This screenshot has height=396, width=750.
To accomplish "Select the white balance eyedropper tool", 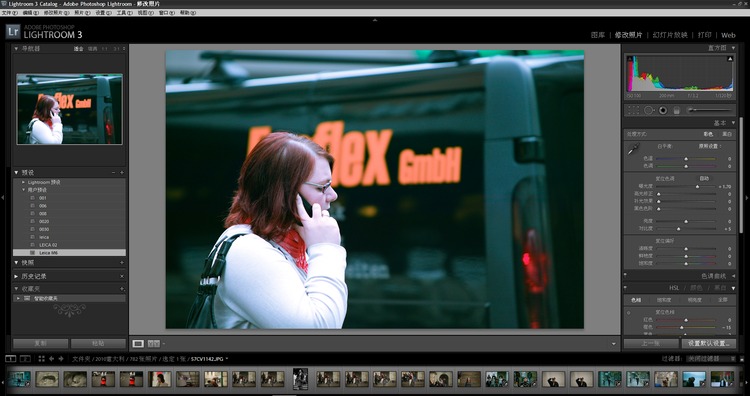I will pyautogui.click(x=633, y=150).
